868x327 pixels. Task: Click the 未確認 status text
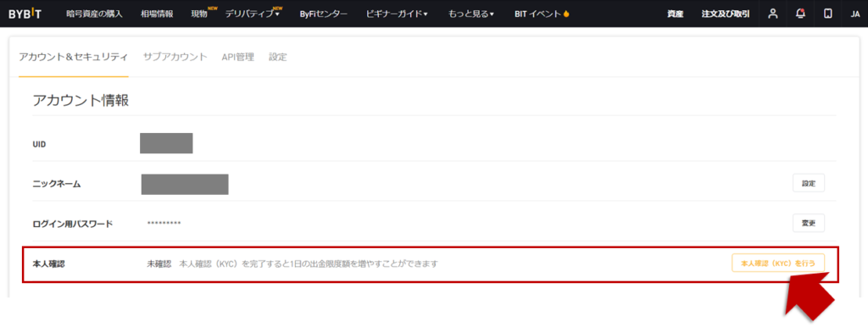(159, 264)
